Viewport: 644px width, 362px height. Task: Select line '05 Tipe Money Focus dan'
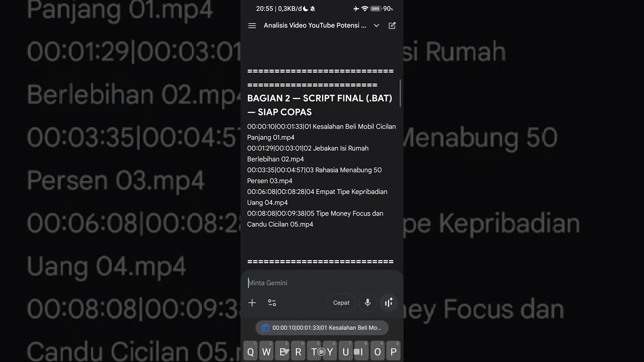tap(345, 213)
